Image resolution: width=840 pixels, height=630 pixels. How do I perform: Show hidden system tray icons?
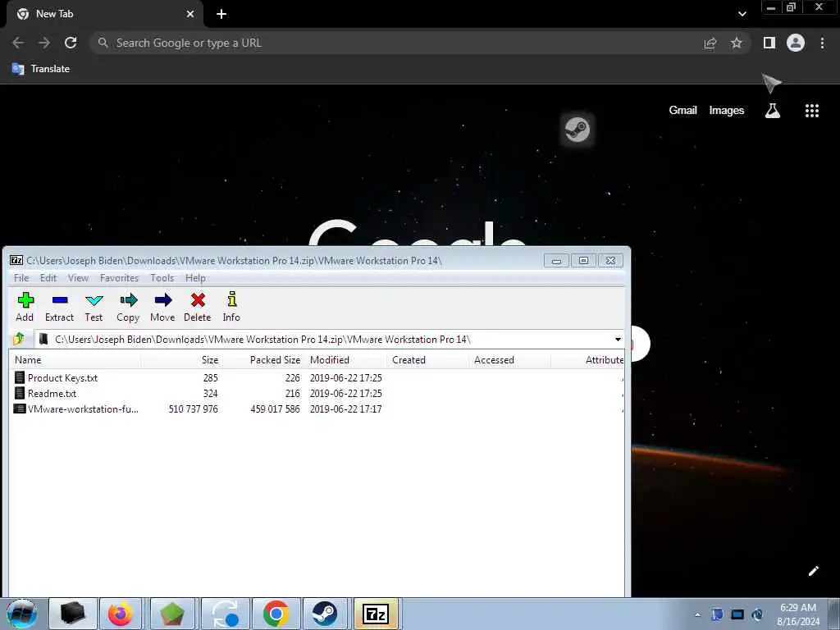click(697, 614)
